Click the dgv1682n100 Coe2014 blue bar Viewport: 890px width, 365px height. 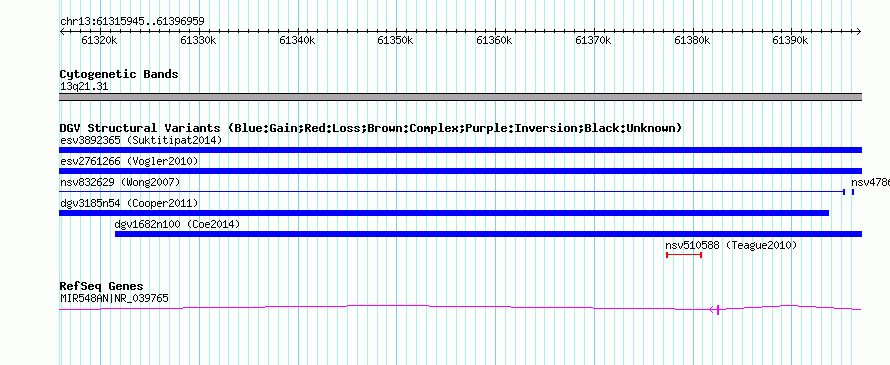click(x=488, y=234)
